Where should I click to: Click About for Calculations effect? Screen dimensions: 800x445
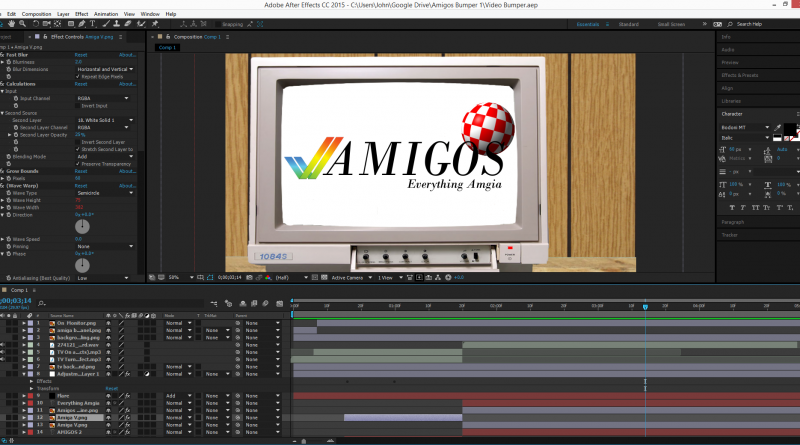pyautogui.click(x=127, y=84)
